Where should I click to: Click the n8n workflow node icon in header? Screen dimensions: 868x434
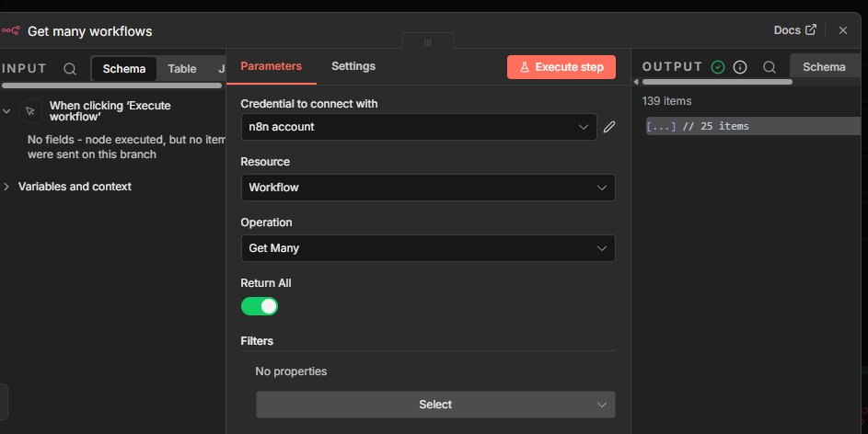(x=11, y=30)
